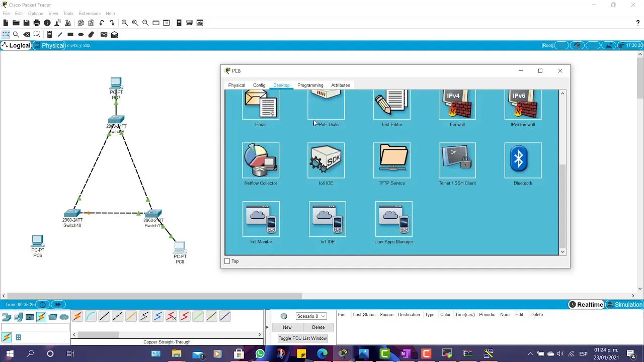Screen dimensions: 644x362
Task: Open the IoT Monitor app
Action: tap(261, 219)
